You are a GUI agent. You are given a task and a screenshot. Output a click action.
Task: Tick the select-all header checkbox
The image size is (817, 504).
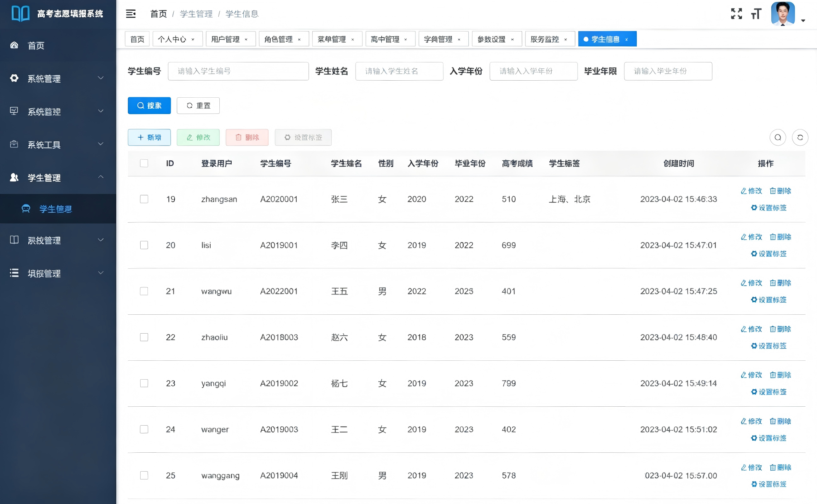click(x=144, y=163)
